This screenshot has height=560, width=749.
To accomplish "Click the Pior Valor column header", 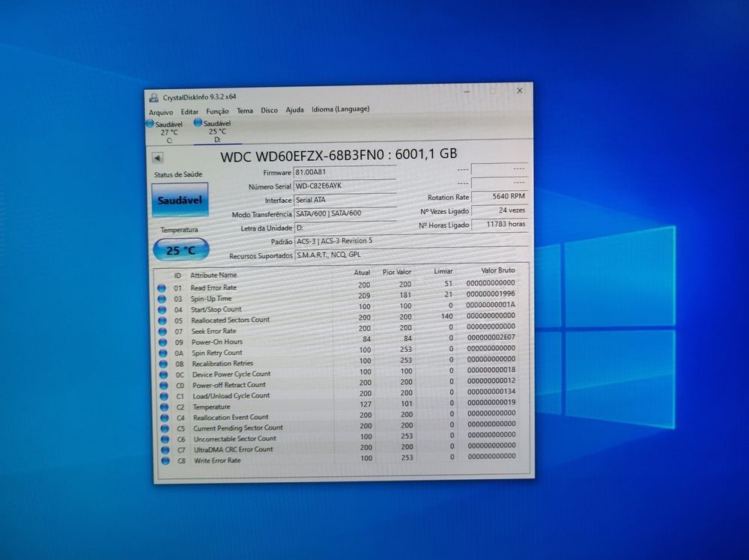I will point(397,272).
